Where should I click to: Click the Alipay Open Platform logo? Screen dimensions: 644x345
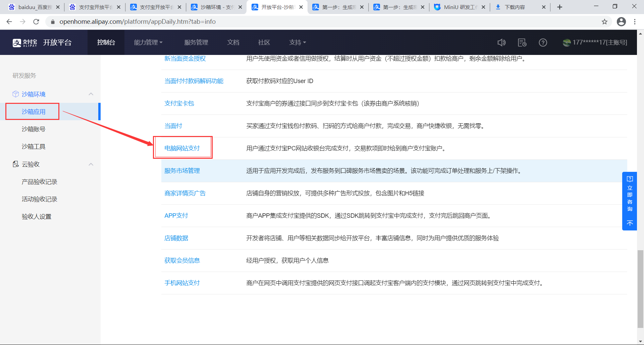42,43
